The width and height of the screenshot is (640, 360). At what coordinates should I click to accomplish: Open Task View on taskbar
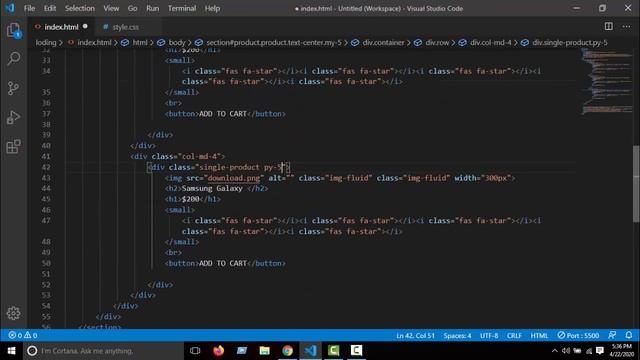[195, 351]
